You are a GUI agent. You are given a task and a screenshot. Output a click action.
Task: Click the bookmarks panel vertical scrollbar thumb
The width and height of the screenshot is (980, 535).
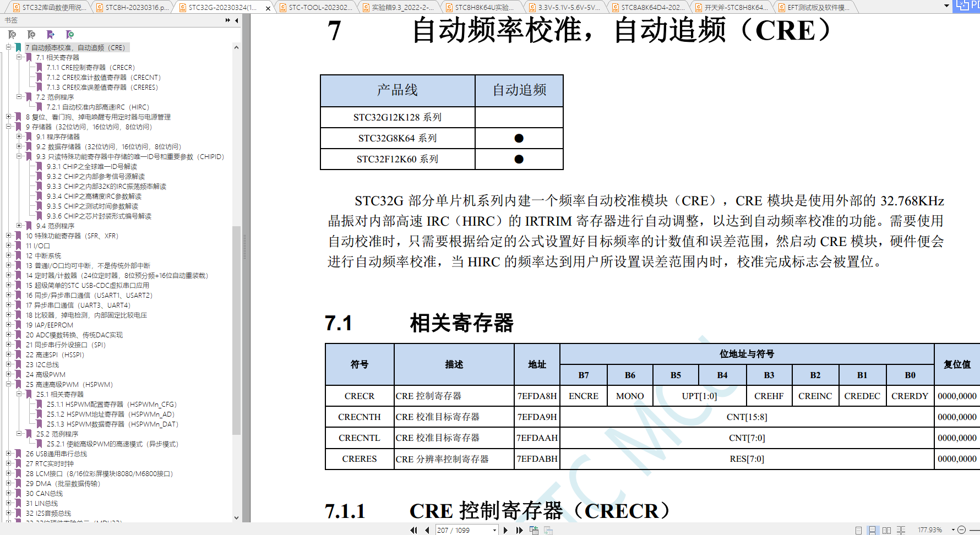[237, 330]
